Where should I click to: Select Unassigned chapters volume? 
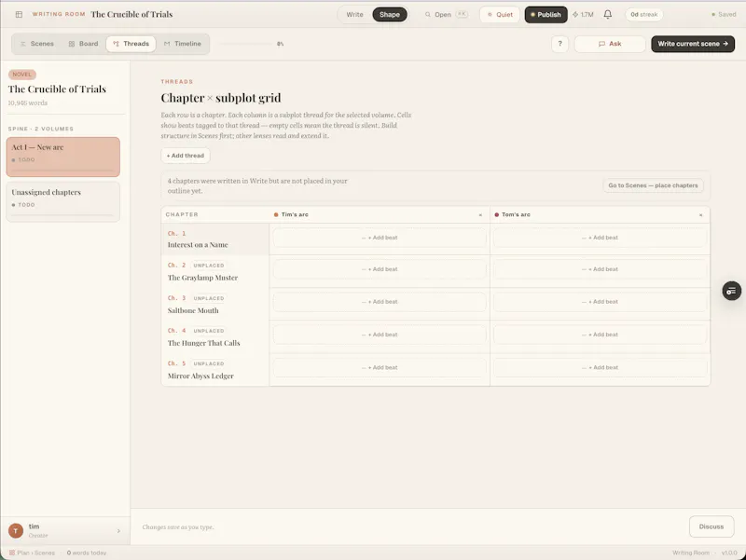[62, 201]
